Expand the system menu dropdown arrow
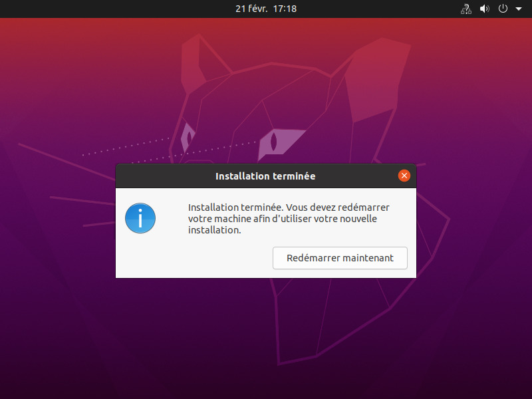This screenshot has width=532, height=399. pyautogui.click(x=519, y=9)
